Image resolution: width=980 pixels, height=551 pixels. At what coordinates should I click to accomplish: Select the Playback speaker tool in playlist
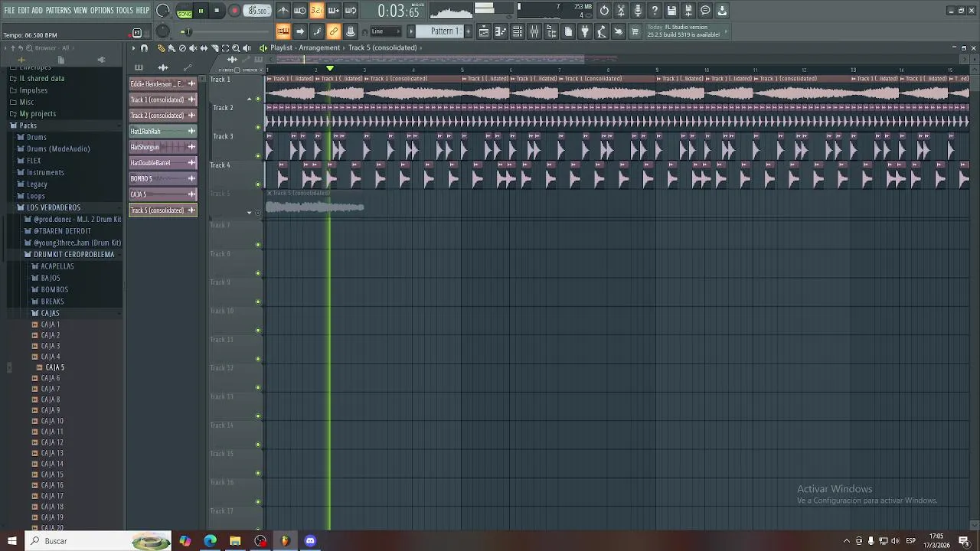(x=247, y=47)
